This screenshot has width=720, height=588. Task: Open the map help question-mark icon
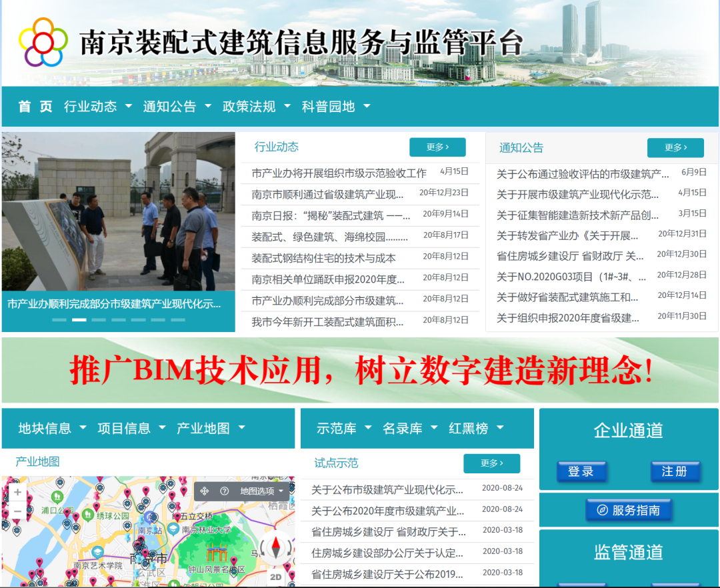[x=225, y=491]
